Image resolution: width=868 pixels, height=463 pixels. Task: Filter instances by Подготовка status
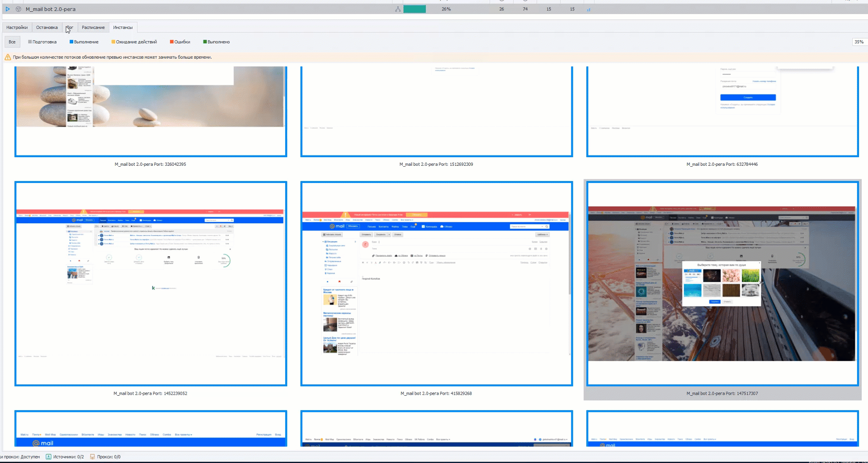click(42, 42)
